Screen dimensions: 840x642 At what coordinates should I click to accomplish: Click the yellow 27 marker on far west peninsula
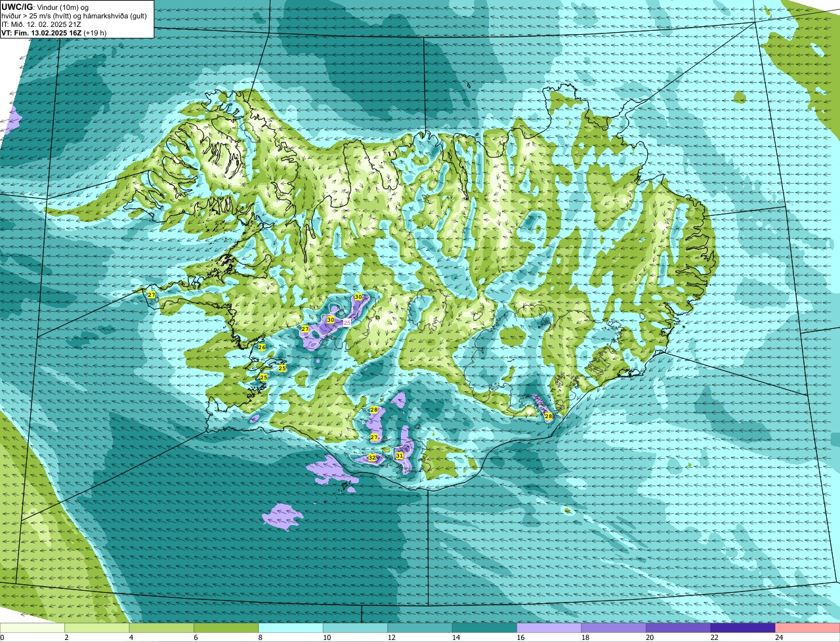[152, 295]
